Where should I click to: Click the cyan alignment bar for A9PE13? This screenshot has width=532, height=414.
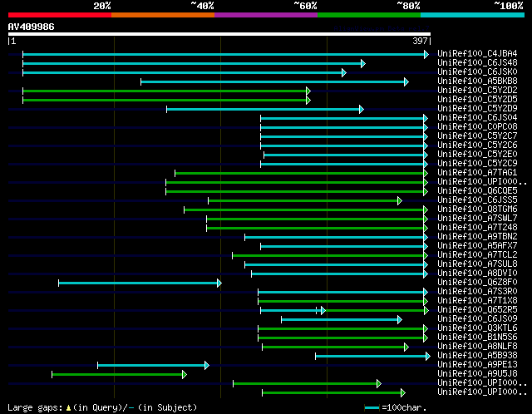pyautogui.click(x=153, y=366)
